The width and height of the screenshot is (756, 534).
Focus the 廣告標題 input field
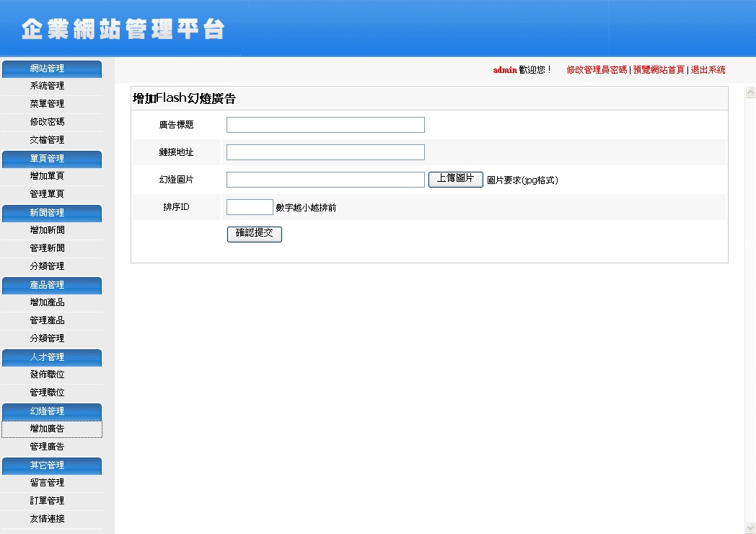[x=325, y=125]
